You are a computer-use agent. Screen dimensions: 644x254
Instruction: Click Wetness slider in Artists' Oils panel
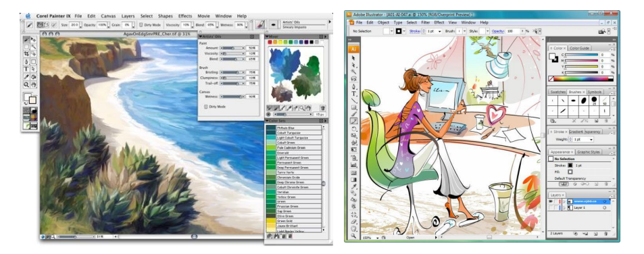[232, 97]
